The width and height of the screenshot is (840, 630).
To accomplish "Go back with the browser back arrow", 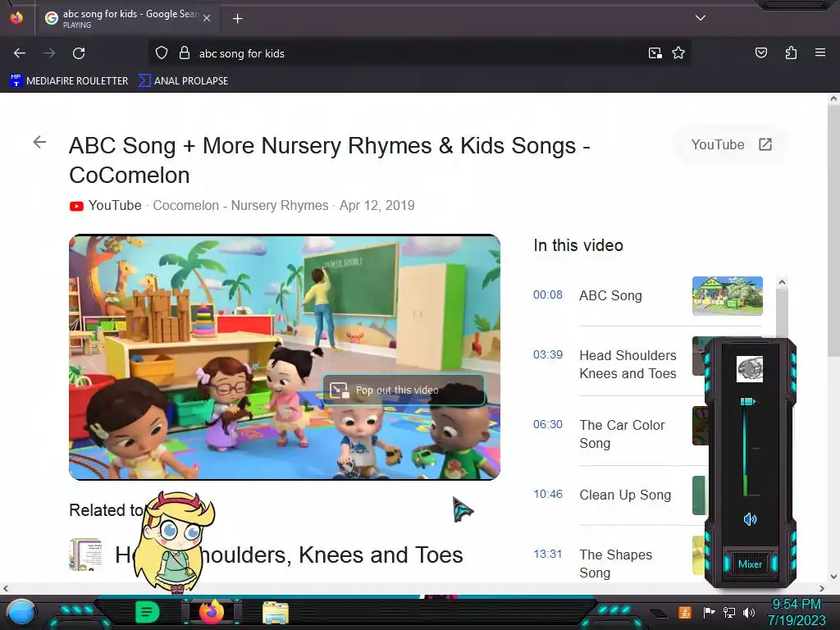I will 20,53.
